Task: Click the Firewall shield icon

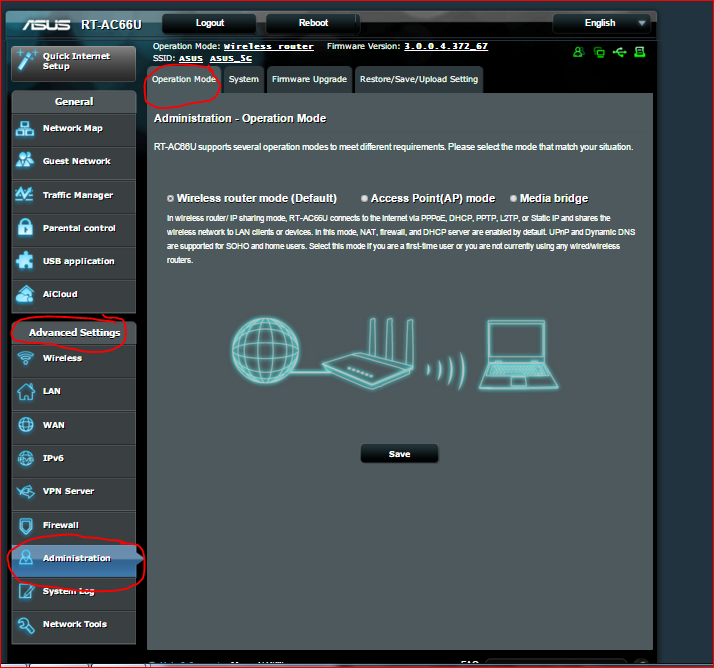Action: 26,525
